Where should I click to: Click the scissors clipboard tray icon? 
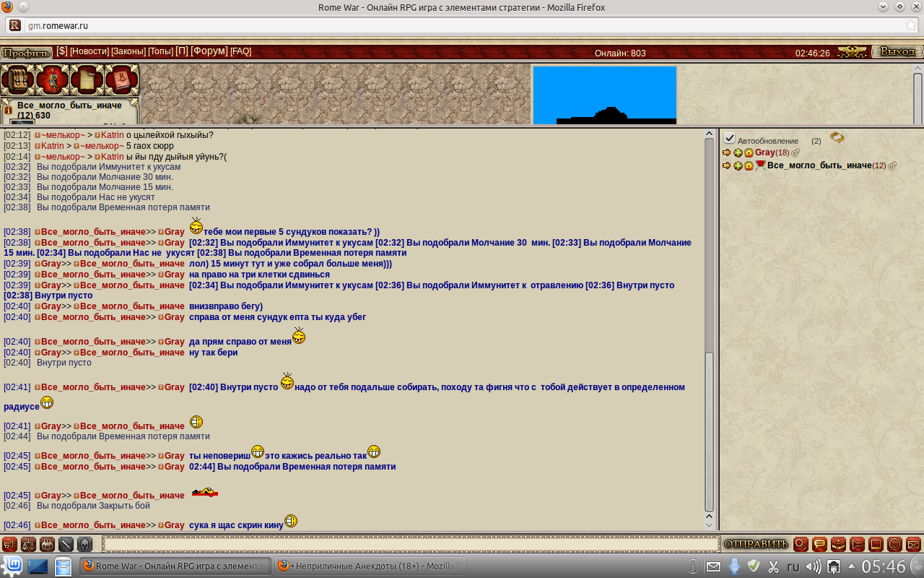(773, 566)
